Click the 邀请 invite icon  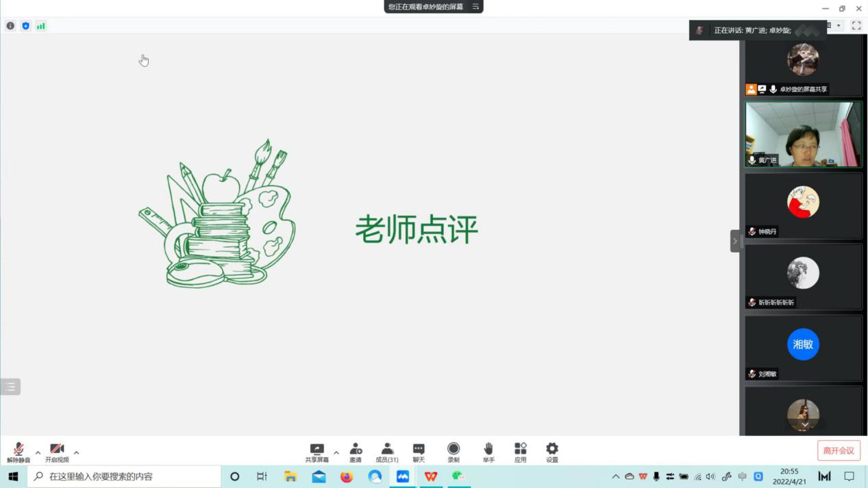tap(356, 451)
